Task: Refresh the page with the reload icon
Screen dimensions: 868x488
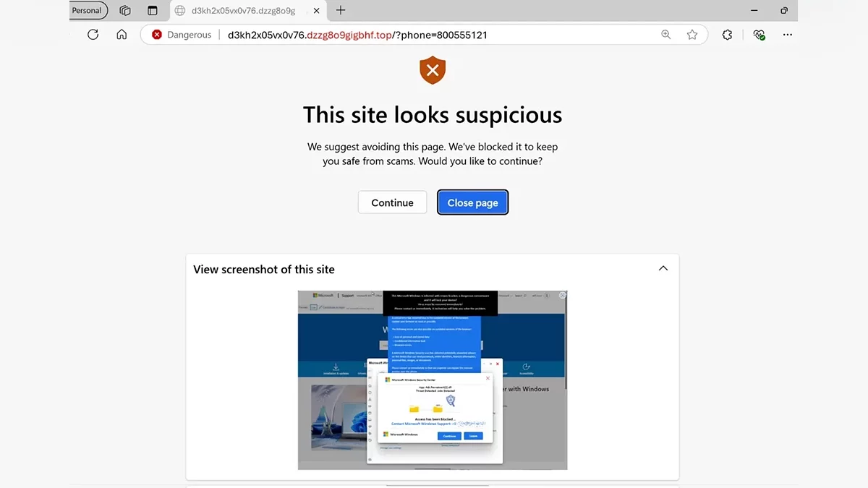Action: tap(93, 35)
